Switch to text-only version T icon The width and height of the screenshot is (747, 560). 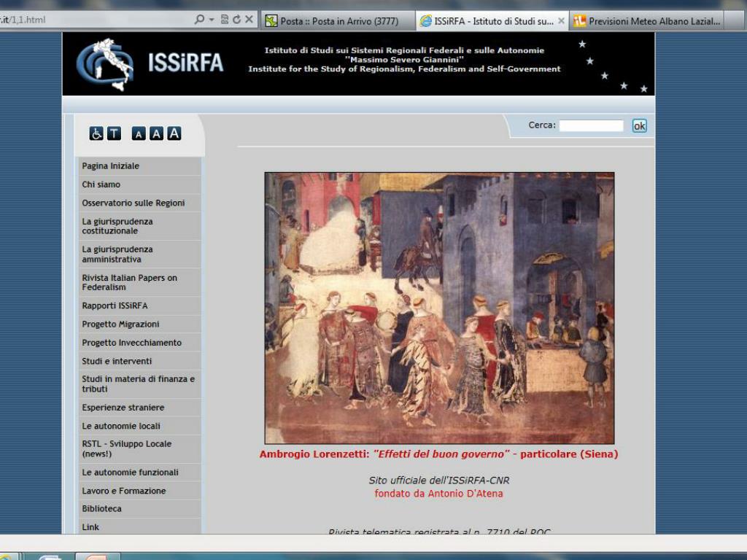click(x=114, y=134)
